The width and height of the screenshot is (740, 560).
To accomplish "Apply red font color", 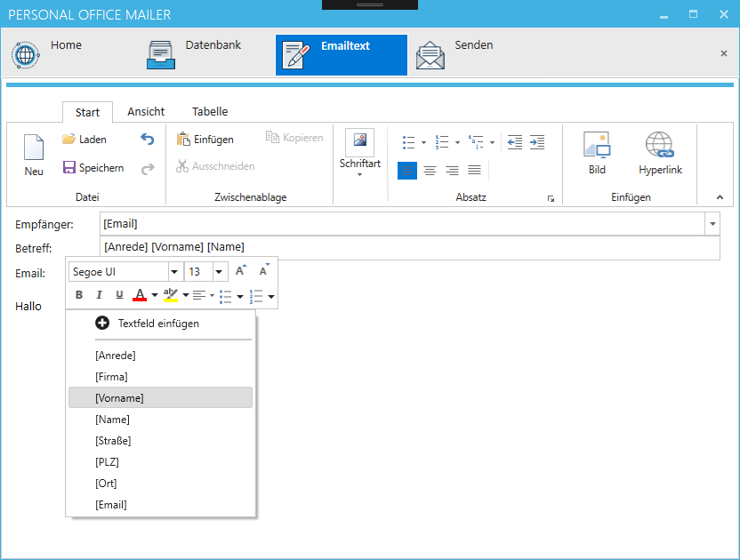I will 140,295.
